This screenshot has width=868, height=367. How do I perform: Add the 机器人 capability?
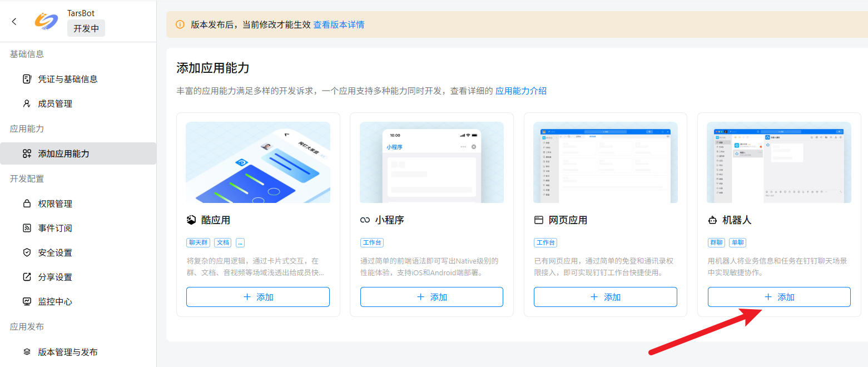(778, 297)
